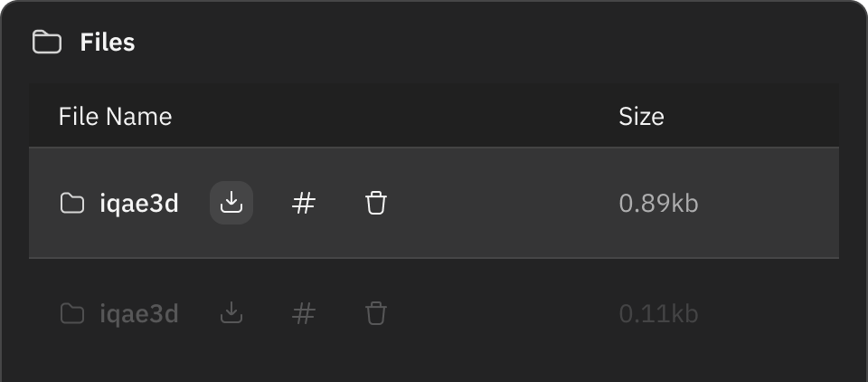
Task: Click the header row between File Name and Size
Action: 394,116
